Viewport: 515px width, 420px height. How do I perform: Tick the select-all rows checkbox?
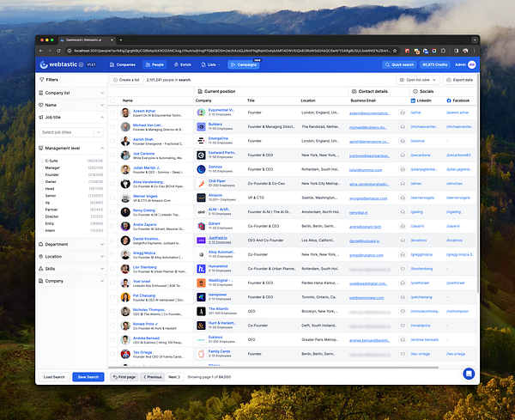pyautogui.click(x=112, y=100)
